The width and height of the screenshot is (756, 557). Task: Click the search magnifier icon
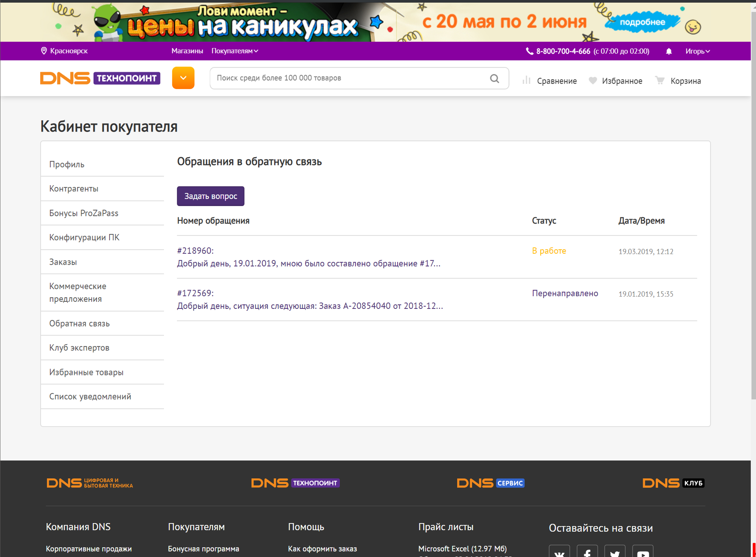[x=495, y=78]
